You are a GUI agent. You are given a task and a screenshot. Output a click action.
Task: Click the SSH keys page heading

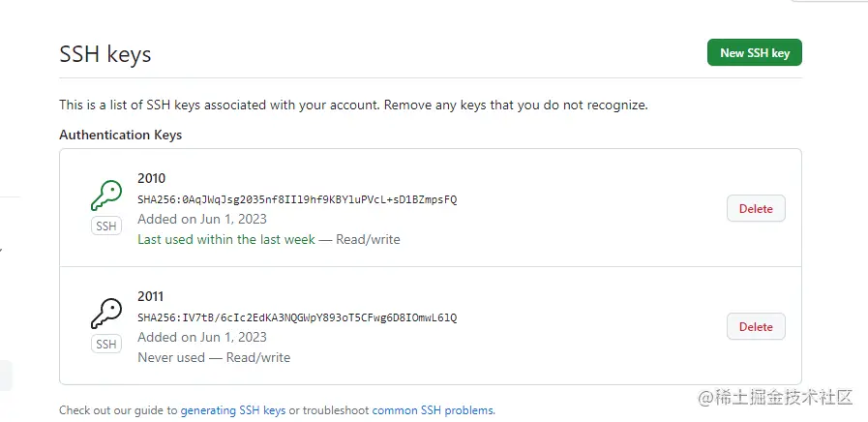(x=105, y=54)
